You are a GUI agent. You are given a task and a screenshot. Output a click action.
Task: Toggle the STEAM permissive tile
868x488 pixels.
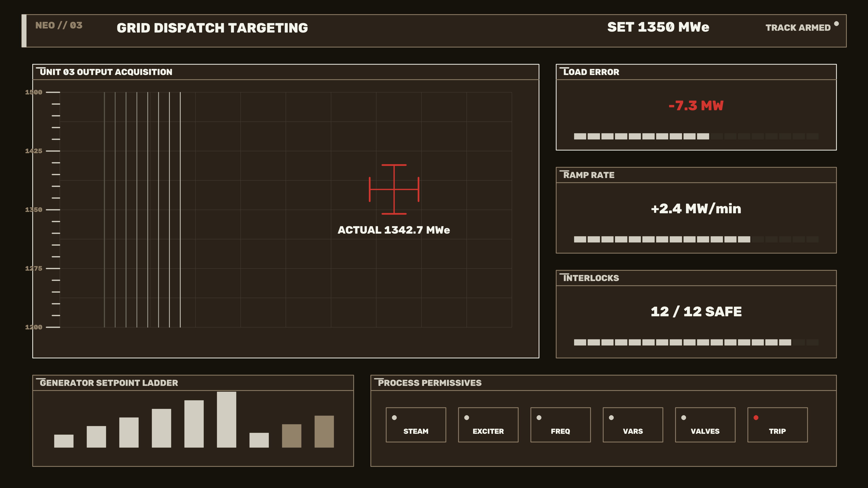point(416,425)
